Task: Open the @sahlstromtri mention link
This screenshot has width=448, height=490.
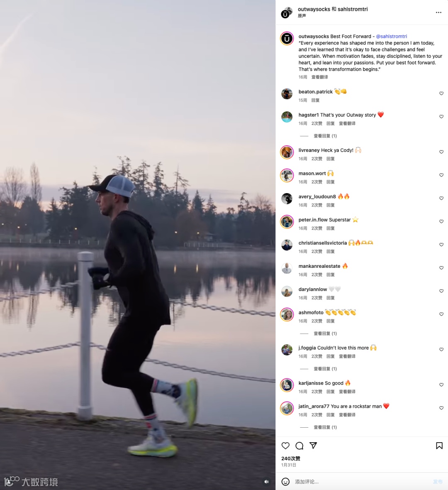Action: (x=392, y=36)
